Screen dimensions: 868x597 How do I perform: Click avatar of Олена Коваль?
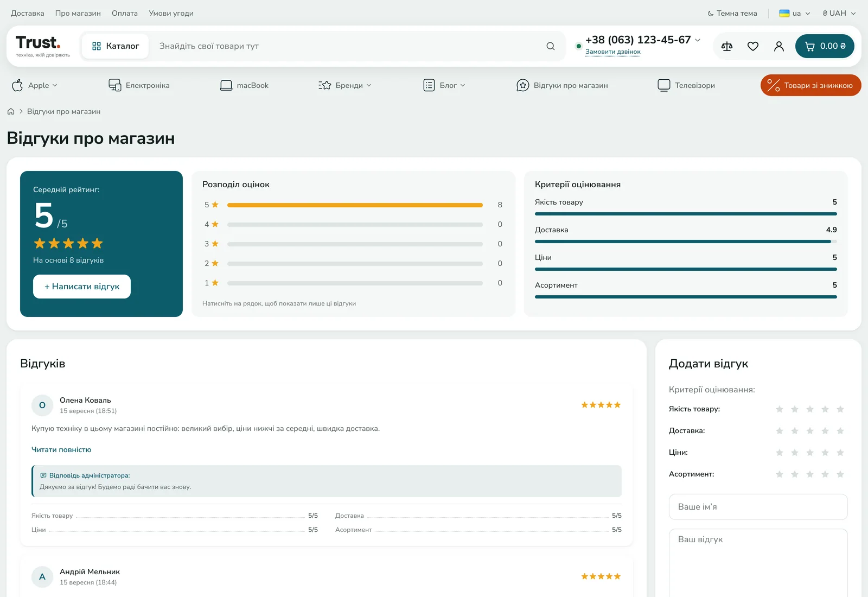click(42, 405)
